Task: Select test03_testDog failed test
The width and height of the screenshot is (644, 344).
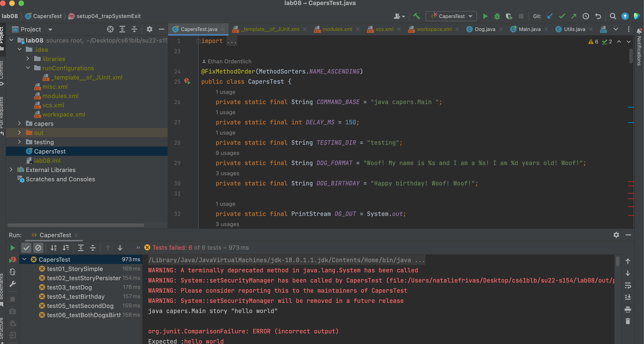Action: (x=69, y=287)
